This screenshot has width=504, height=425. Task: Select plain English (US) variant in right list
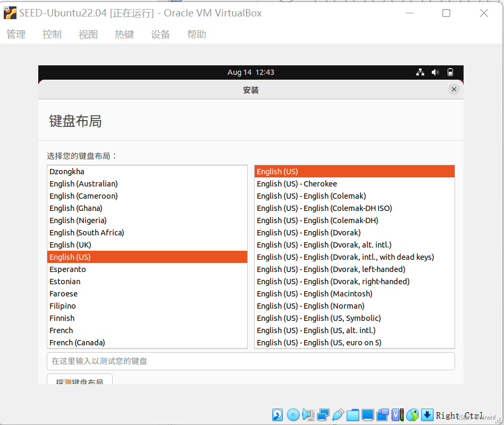355,172
